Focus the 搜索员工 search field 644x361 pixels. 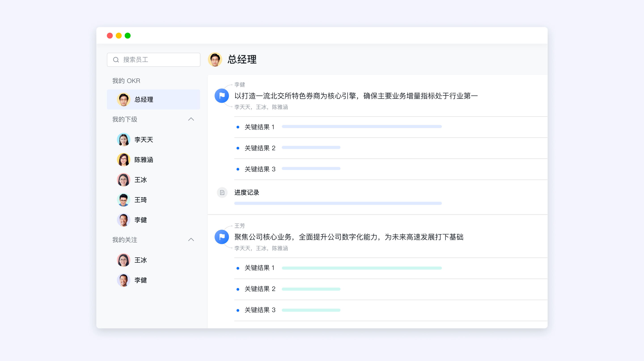click(x=153, y=60)
